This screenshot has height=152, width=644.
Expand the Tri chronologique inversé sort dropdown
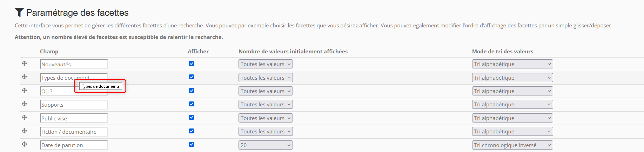point(512,145)
